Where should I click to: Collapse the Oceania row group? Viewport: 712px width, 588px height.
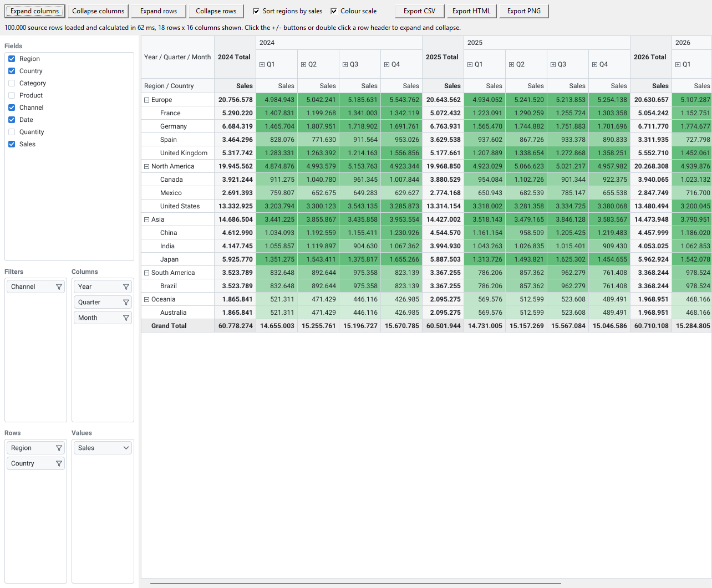[146, 299]
